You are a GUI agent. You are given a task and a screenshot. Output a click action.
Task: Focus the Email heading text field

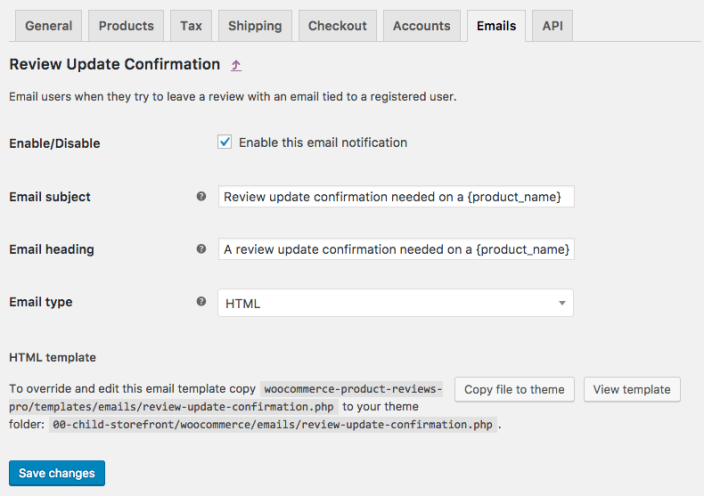coord(395,249)
